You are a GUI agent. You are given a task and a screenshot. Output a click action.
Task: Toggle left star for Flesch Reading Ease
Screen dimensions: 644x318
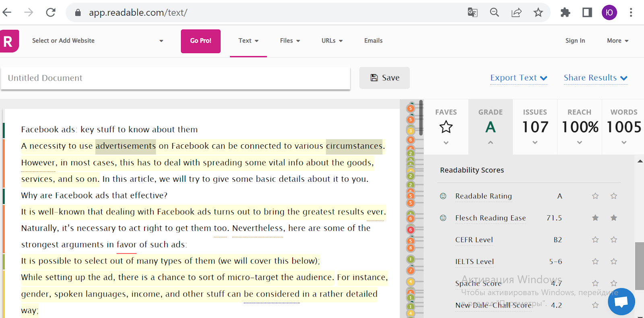pyautogui.click(x=595, y=218)
